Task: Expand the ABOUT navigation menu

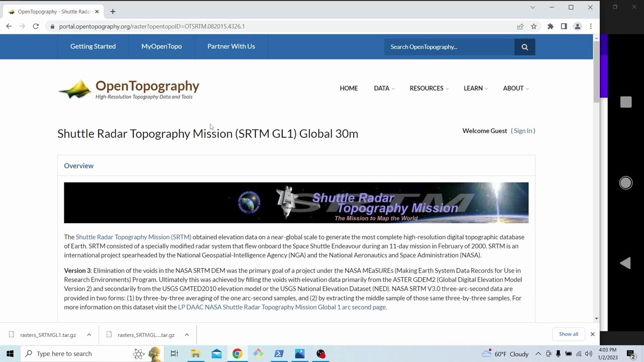Action: (516, 88)
